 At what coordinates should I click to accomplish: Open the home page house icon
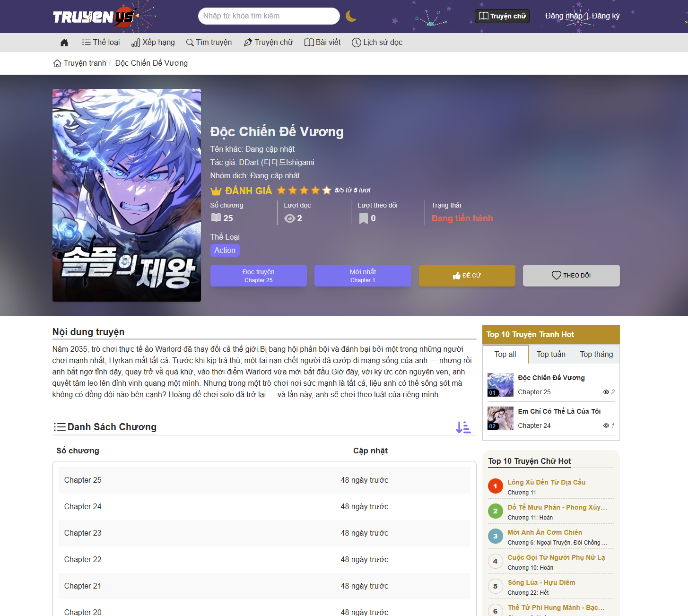[x=64, y=43]
